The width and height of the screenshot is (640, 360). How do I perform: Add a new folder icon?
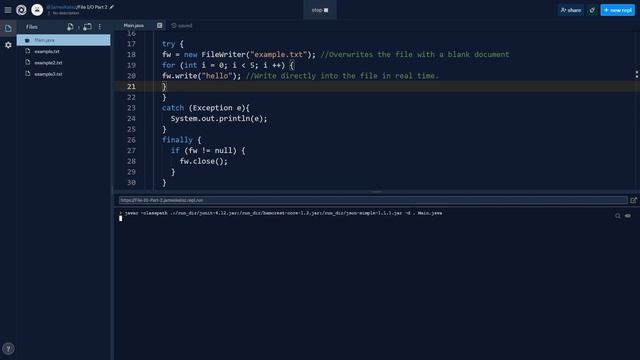coord(87,27)
